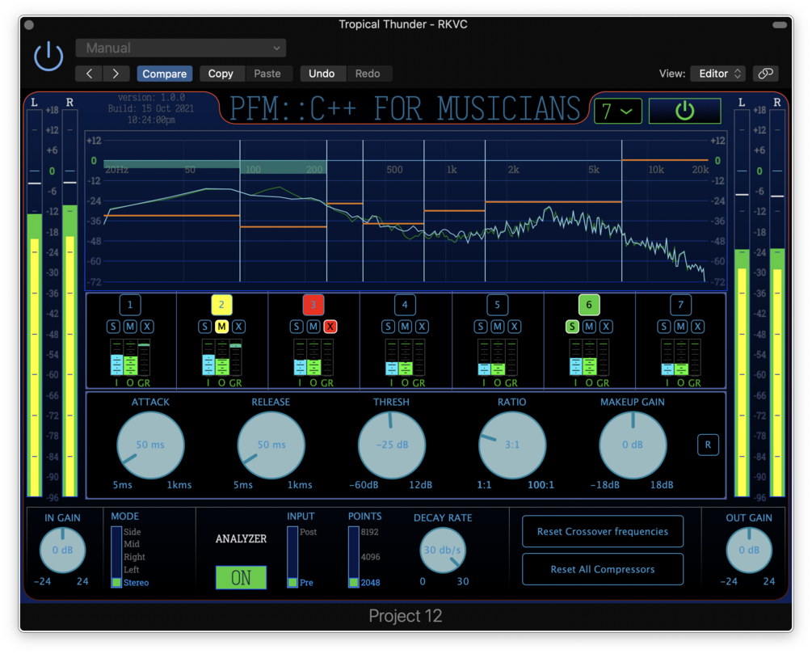The width and height of the screenshot is (812, 654).
Task: Bypass band 7 with X button
Action: (x=697, y=327)
